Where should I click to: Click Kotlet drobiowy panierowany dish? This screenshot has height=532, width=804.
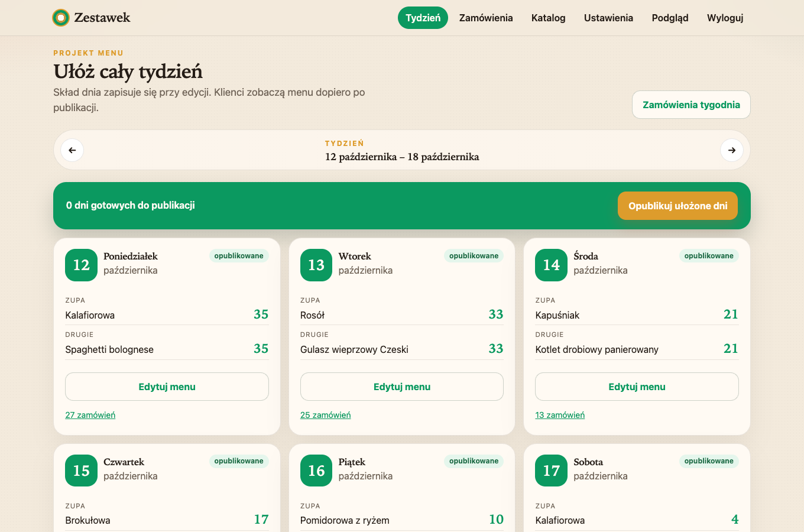596,349
